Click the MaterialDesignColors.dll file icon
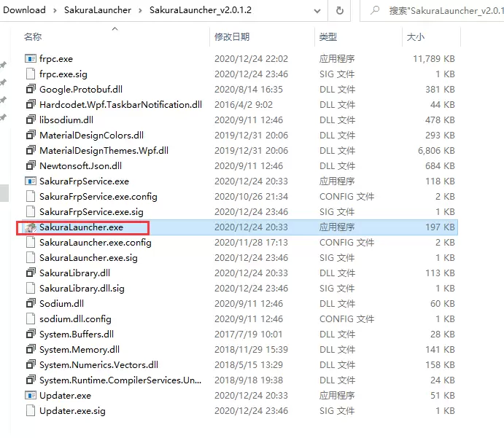This screenshot has width=504, height=438. click(31, 135)
